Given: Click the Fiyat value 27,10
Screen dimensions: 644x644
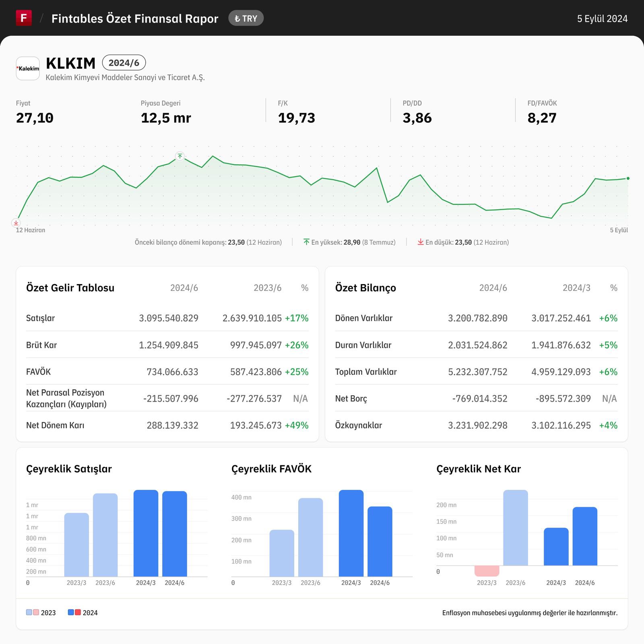Looking at the screenshot, I should (x=35, y=118).
